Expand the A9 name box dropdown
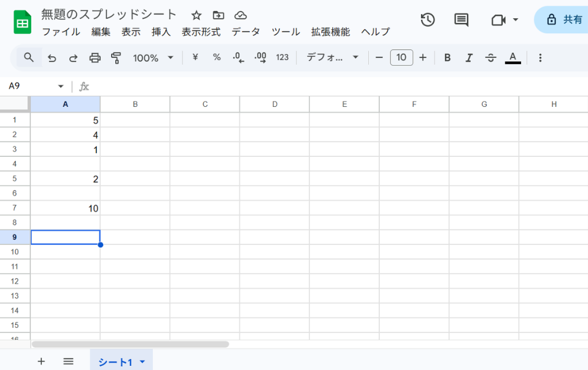 61,86
